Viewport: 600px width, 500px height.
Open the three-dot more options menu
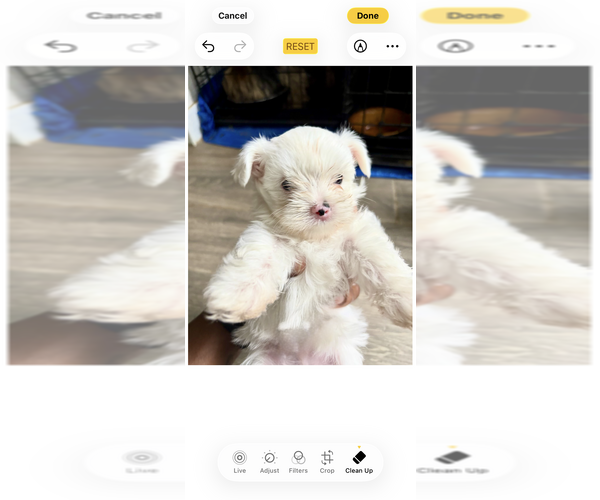392,46
